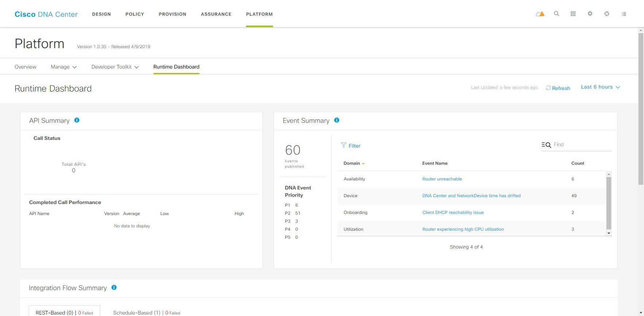Screen dimensions: 644x316
Task: Click the Integration Flow Summary info icon
Action: (x=114, y=288)
